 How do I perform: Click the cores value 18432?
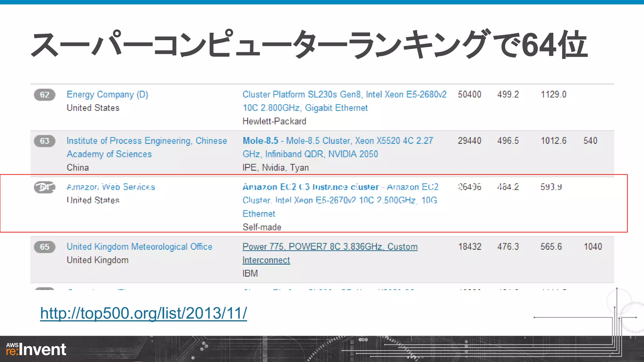click(x=469, y=246)
